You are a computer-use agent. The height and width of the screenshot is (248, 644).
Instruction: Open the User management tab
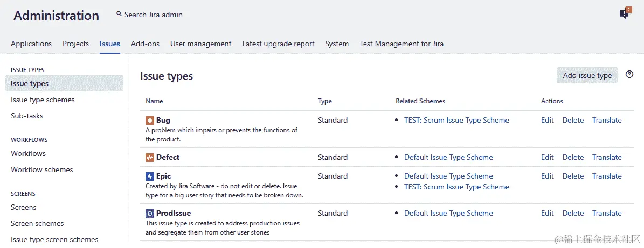point(200,44)
